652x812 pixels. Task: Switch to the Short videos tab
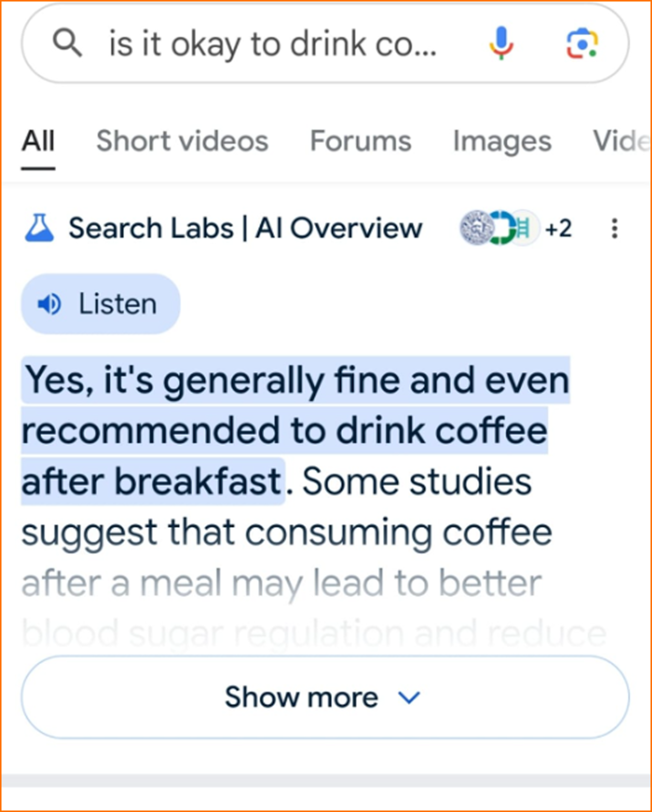point(182,141)
